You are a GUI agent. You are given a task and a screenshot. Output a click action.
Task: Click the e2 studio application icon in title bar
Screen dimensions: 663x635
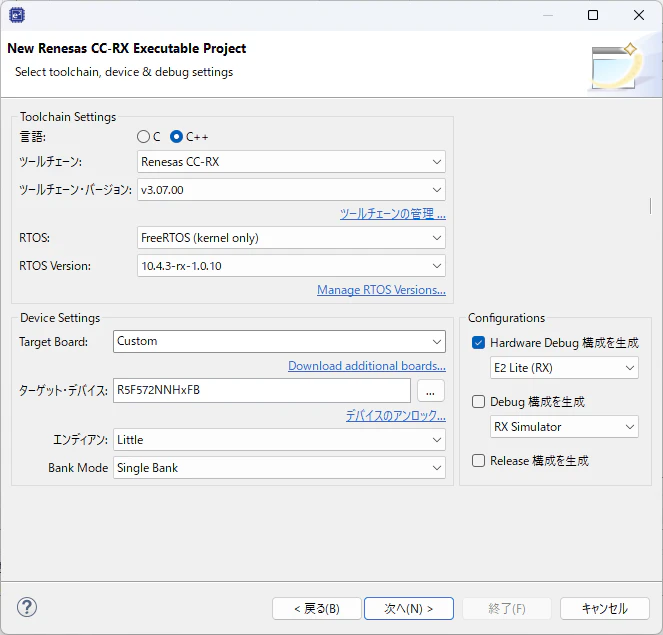(x=17, y=16)
